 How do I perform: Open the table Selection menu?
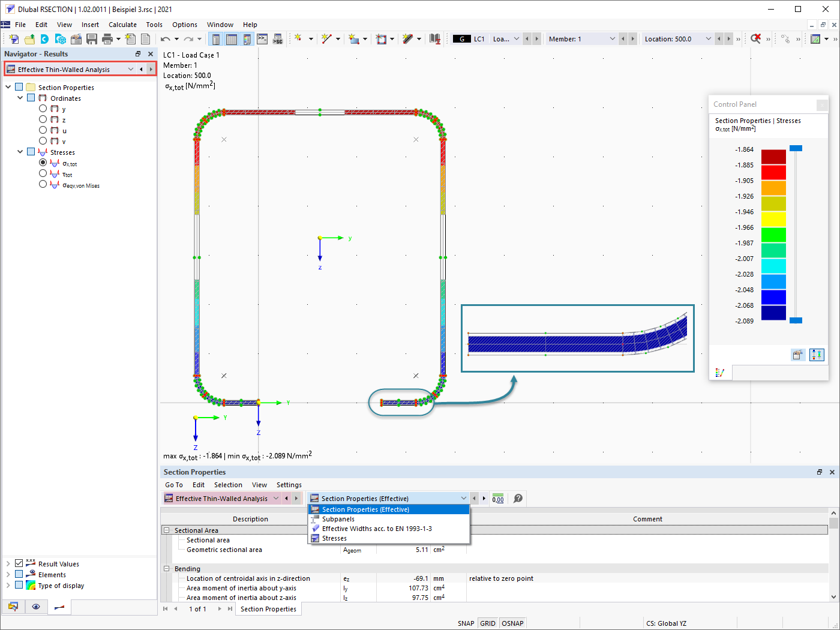pos(228,485)
